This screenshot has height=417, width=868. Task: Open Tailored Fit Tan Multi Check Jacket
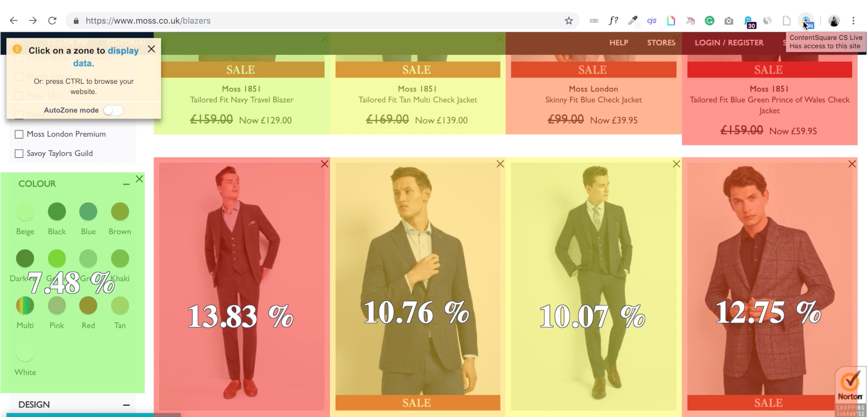418,100
